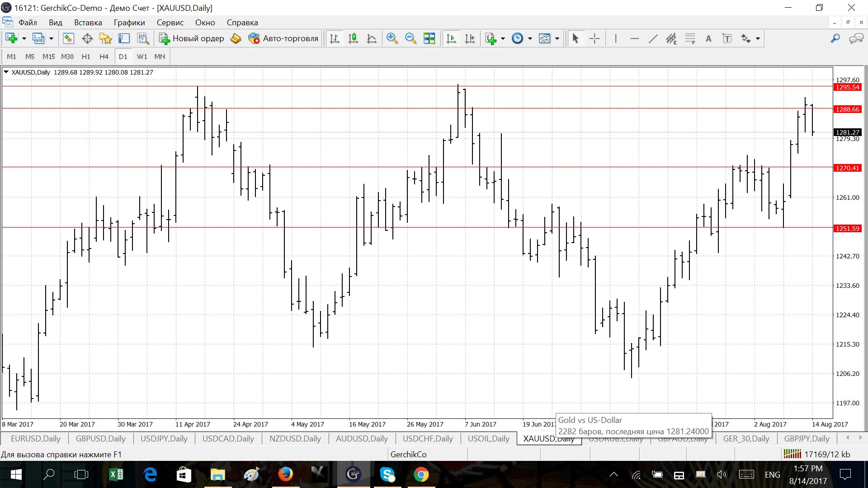This screenshot has width=868, height=488.
Task: Switch to the USOIL,Daily chart tab
Action: [x=488, y=438]
